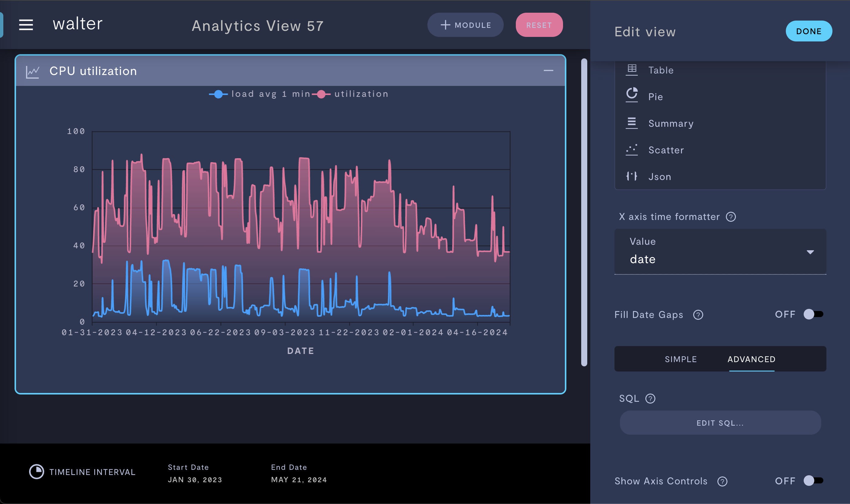Click the DONE button in Edit view
This screenshot has width=850, height=504.
(809, 31)
